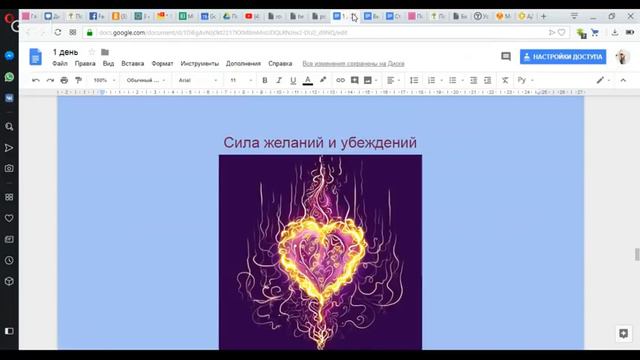Open the zoom level dropdown
This screenshot has width=640, height=360.
coord(104,80)
